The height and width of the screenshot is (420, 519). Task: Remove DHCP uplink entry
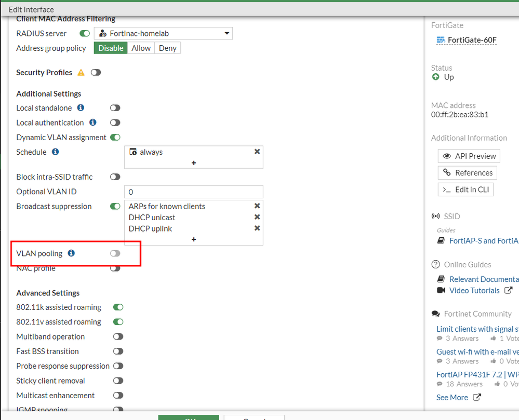[257, 228]
